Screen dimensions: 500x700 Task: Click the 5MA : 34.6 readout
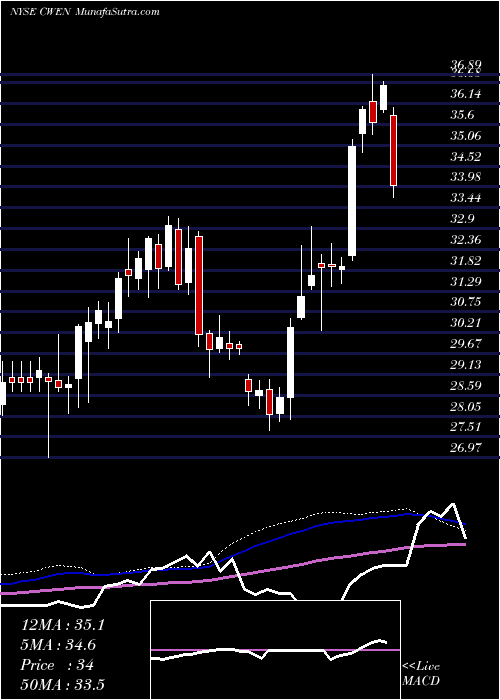58,645
